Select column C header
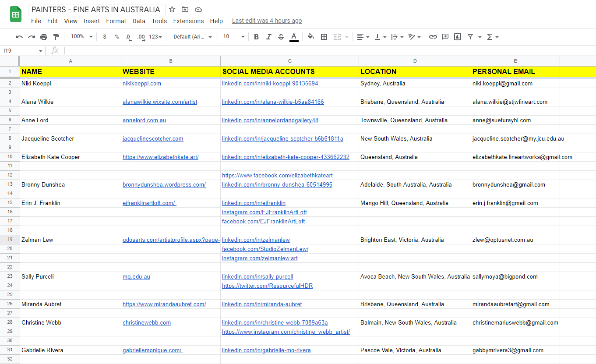This screenshot has width=596, height=364. pos(289,61)
